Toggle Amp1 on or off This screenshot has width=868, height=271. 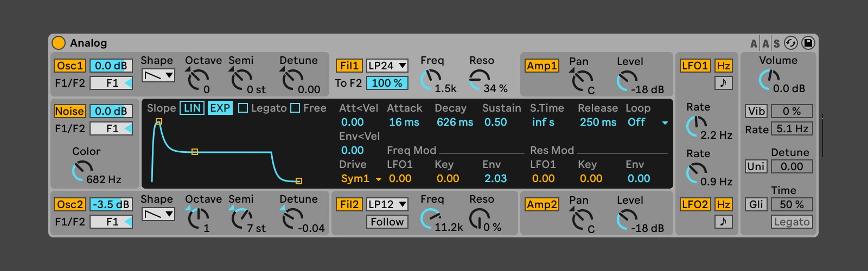pos(542,66)
